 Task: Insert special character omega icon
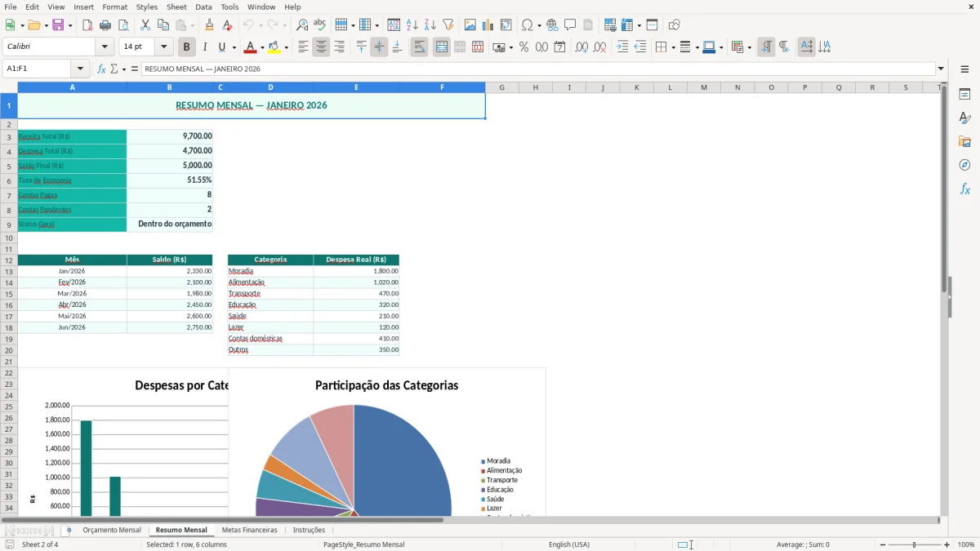tap(527, 25)
